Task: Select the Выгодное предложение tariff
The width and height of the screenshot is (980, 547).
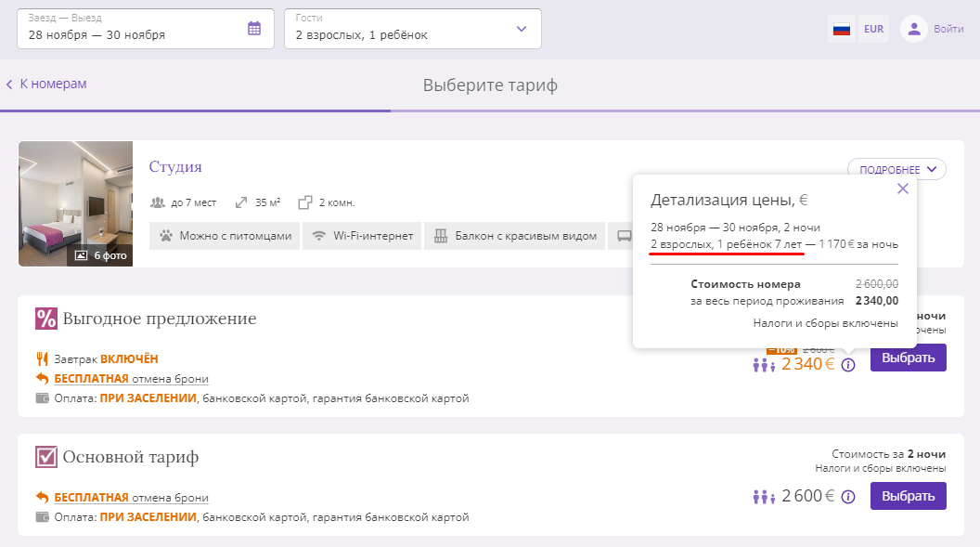Action: tap(909, 358)
